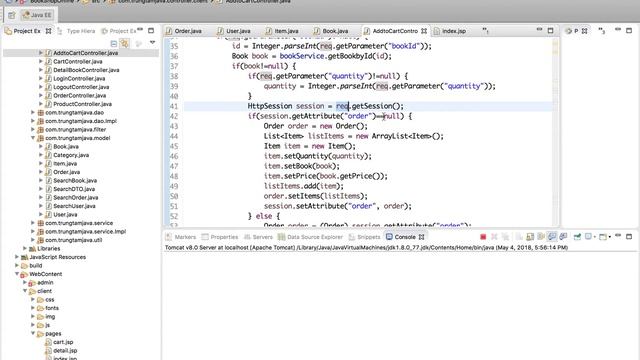Image resolution: width=640 pixels, height=360 pixels.
Task: Open the Properties view tab
Action: click(x=220, y=237)
